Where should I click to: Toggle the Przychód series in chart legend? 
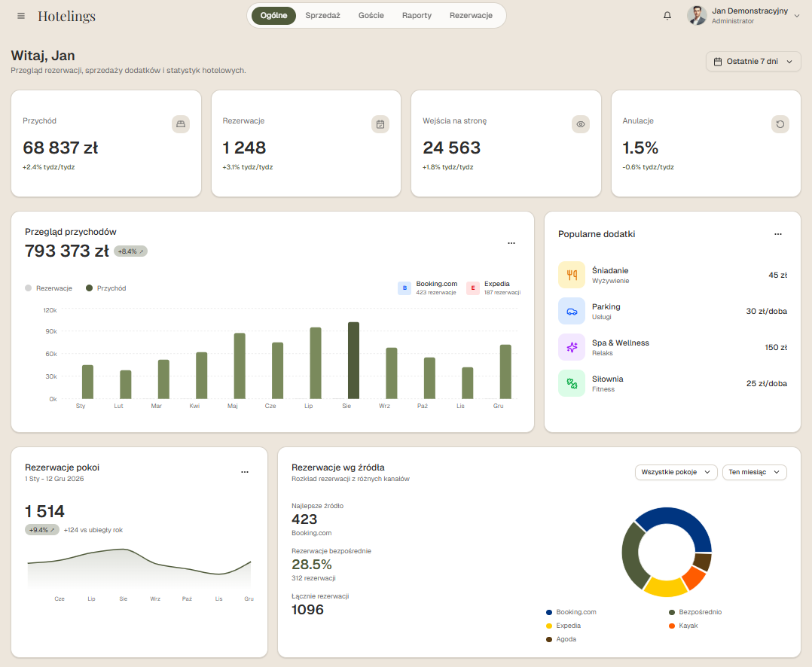pyautogui.click(x=106, y=288)
